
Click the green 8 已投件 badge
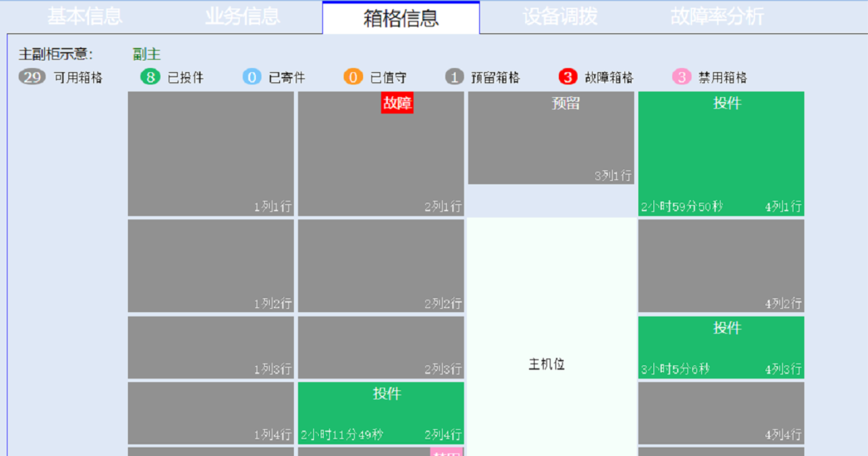point(150,77)
